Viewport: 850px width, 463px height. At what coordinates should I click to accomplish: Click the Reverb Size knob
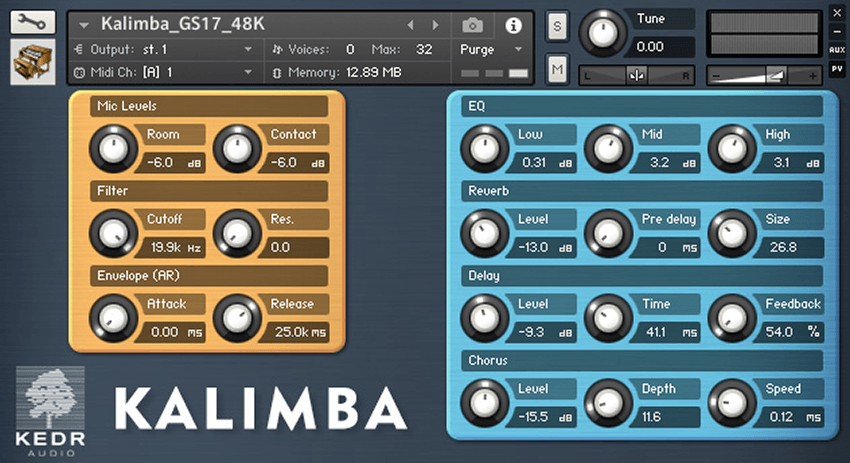click(732, 233)
